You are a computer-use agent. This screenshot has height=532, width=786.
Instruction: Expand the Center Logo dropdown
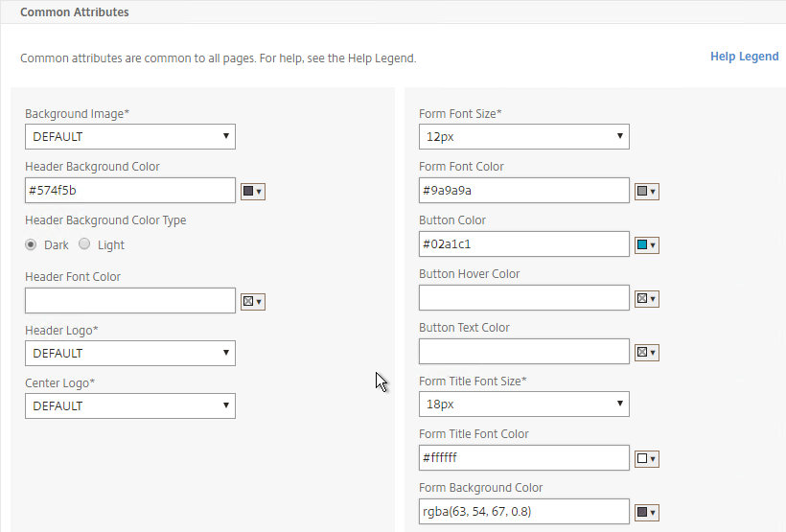click(130, 405)
